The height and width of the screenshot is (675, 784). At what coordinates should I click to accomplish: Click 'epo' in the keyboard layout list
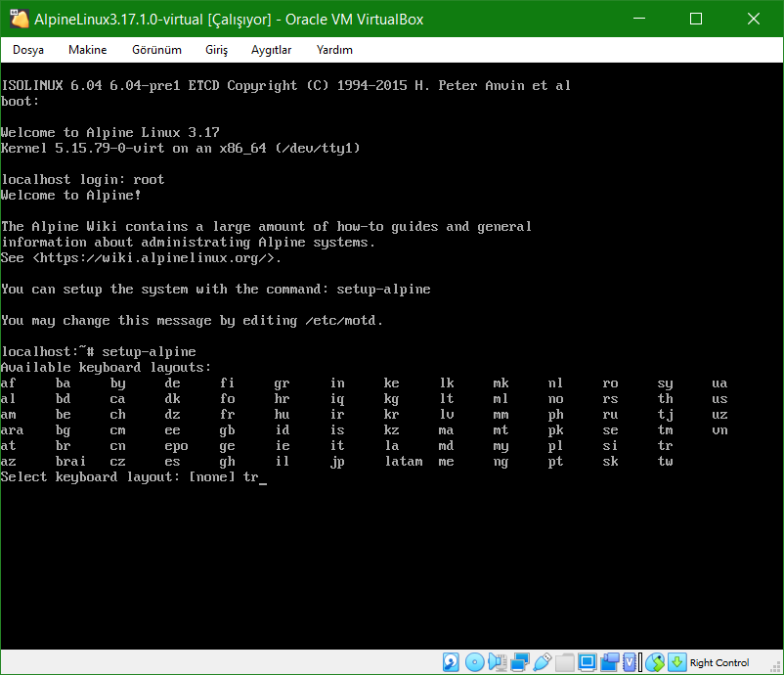(x=177, y=446)
